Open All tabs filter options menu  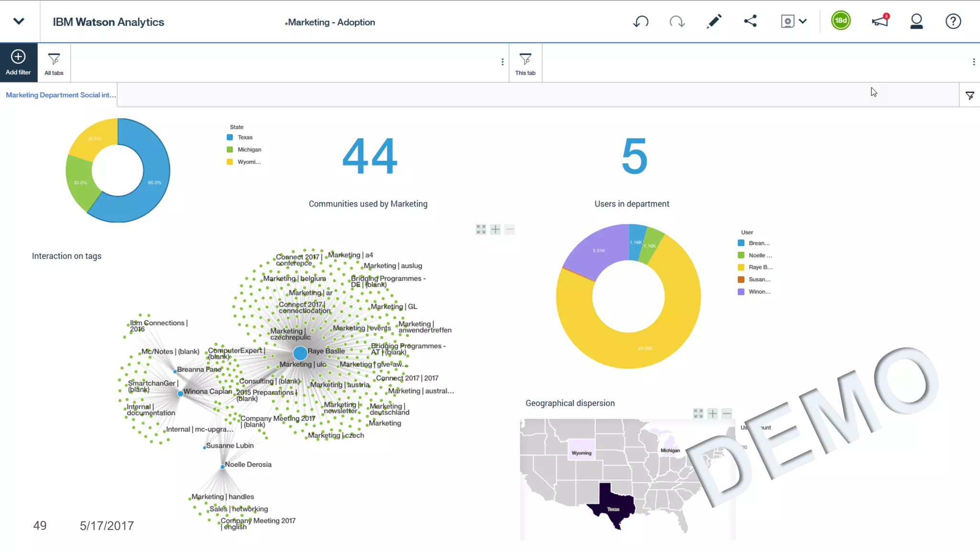pos(502,62)
